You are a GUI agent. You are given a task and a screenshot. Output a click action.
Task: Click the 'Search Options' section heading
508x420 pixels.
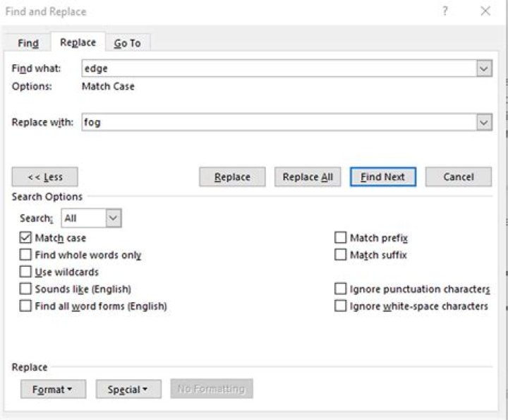[47, 197]
